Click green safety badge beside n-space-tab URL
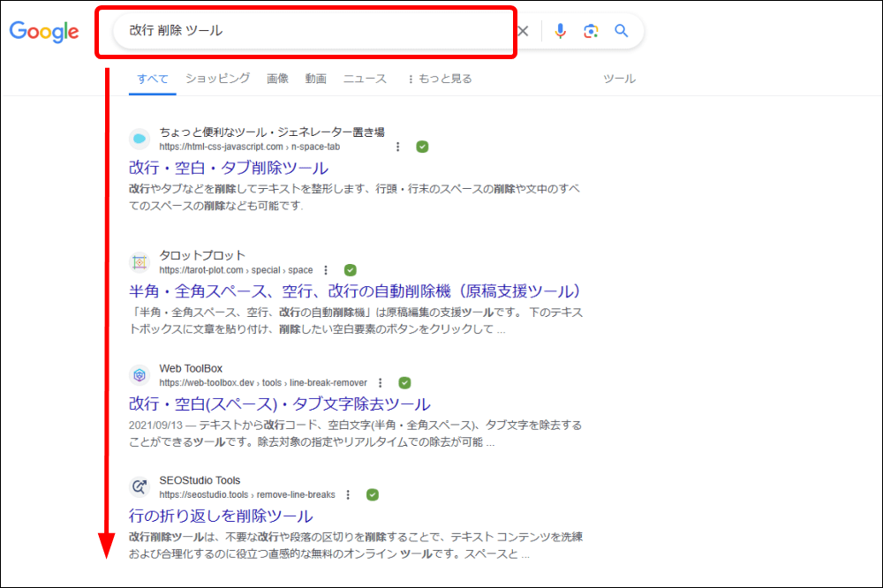883x588 pixels. click(422, 147)
